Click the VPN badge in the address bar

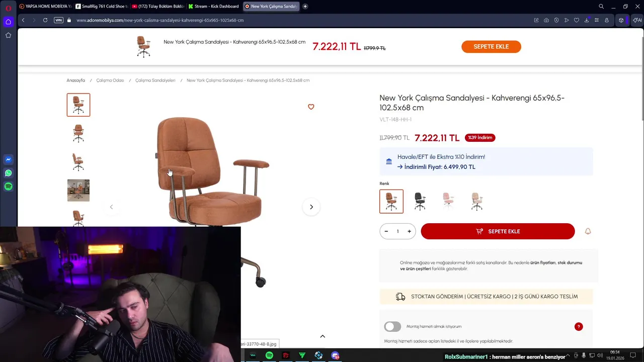click(59, 20)
